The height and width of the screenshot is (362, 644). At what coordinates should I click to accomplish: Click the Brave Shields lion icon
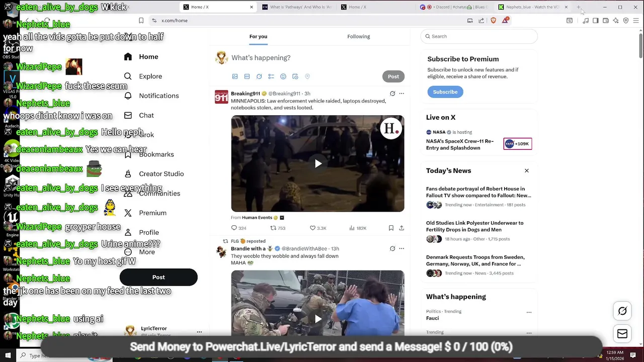pos(493,21)
